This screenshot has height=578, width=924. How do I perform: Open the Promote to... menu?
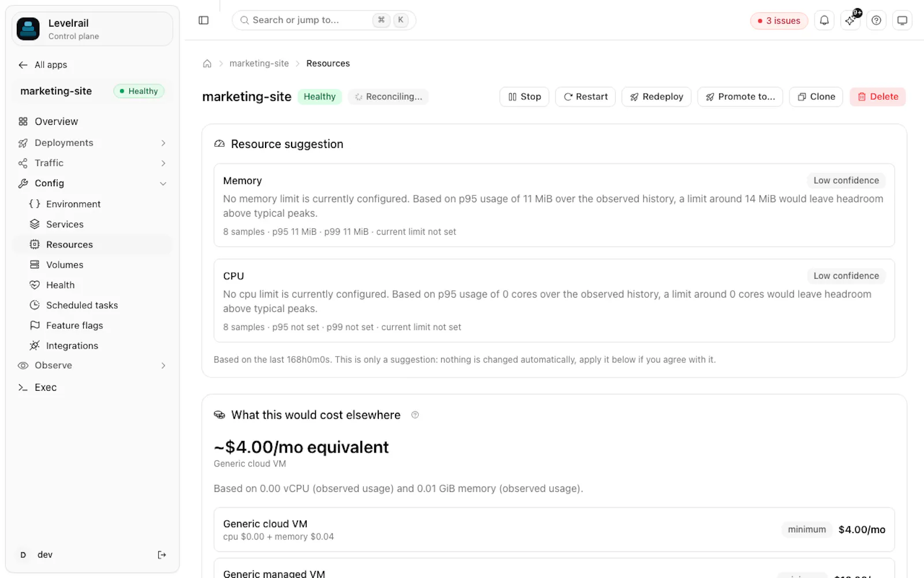pos(740,97)
